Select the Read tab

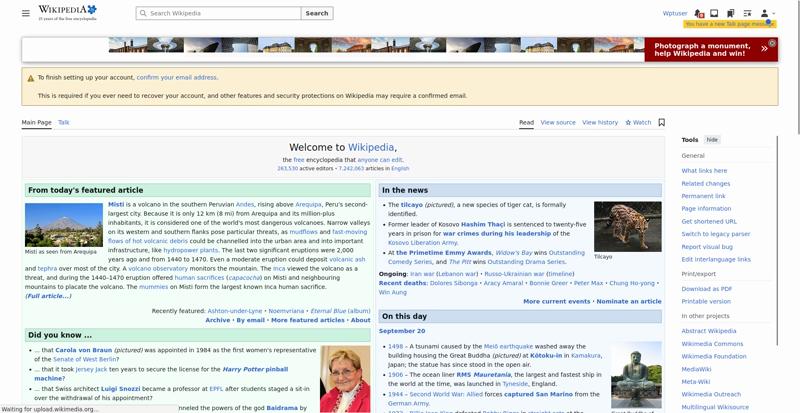527,123
